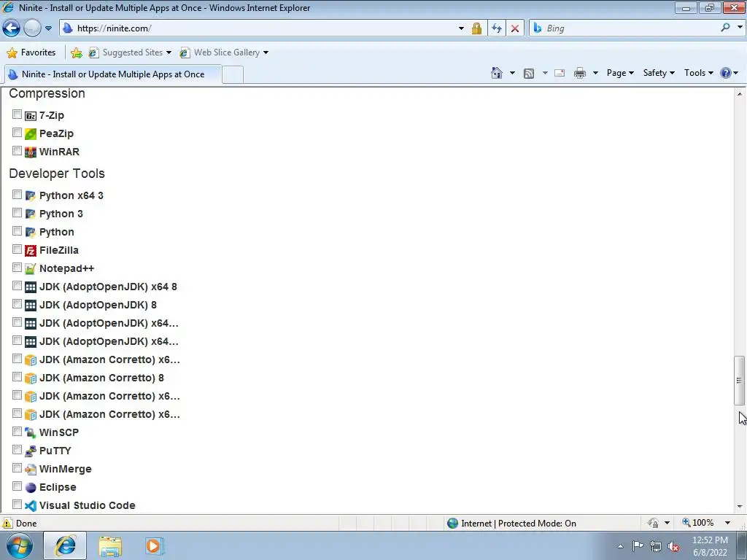
Task: Click the 7-Zip app icon
Action: pyautogui.click(x=31, y=116)
